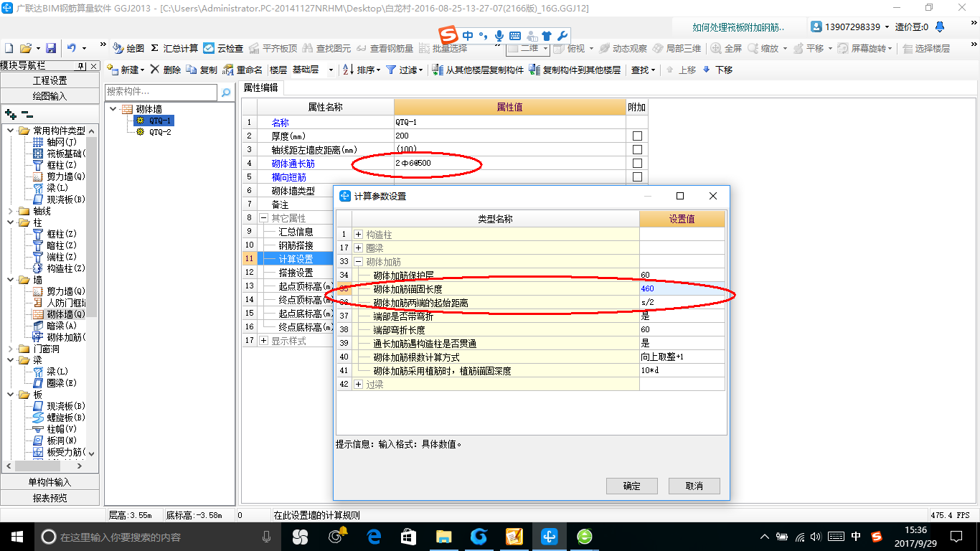Image resolution: width=980 pixels, height=551 pixels.
Task: Expand 圈梁 group in dialog
Action: (359, 248)
